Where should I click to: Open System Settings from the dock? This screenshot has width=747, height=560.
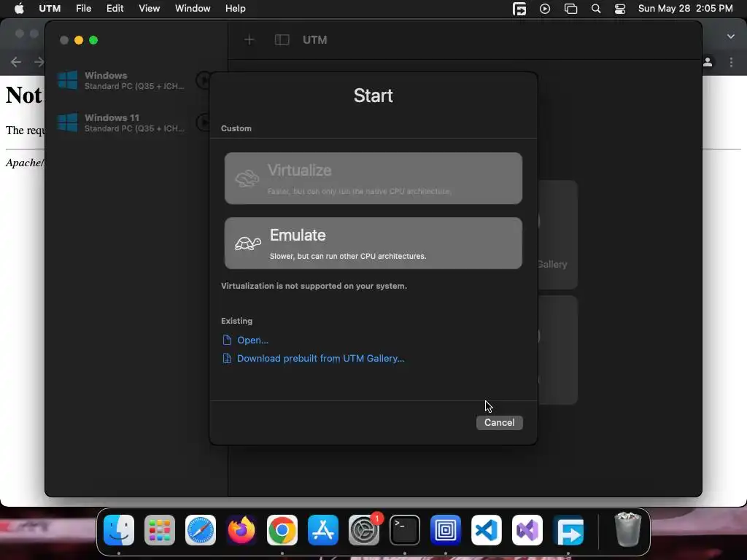[x=364, y=530]
